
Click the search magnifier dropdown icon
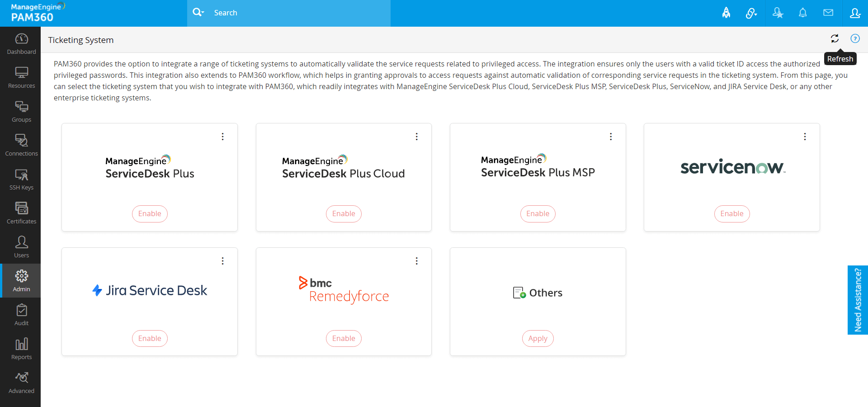point(198,13)
